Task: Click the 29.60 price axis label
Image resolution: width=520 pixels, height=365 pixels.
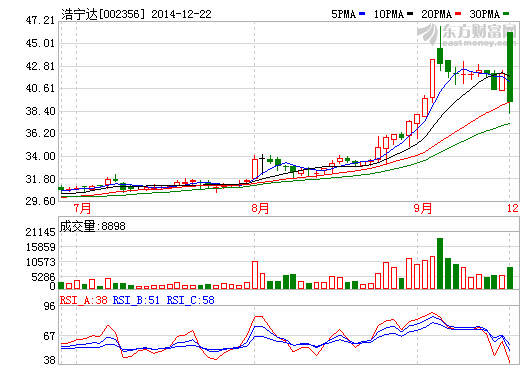Action: 40,201
